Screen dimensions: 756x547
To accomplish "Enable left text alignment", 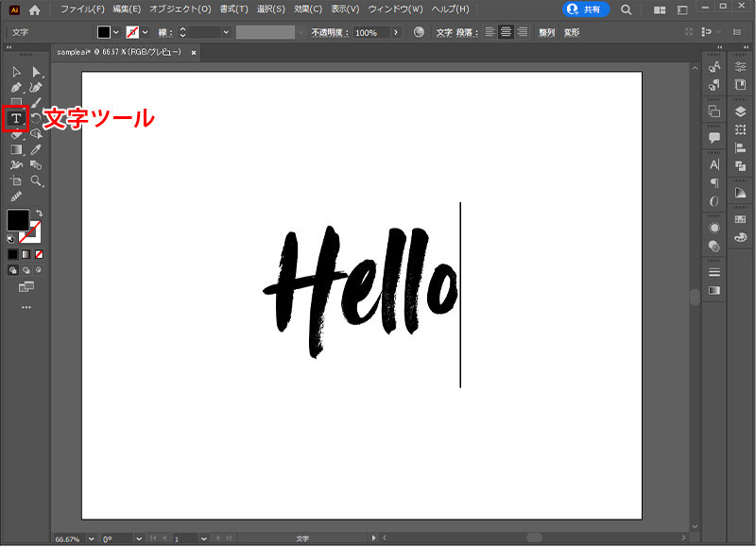I will click(x=490, y=32).
